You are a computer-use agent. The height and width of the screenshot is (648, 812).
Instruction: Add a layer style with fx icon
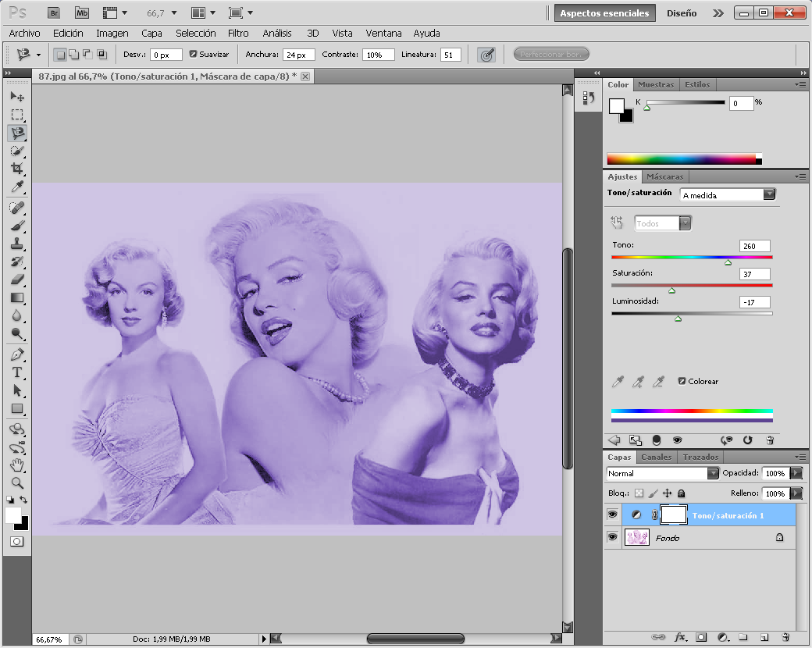(x=681, y=637)
